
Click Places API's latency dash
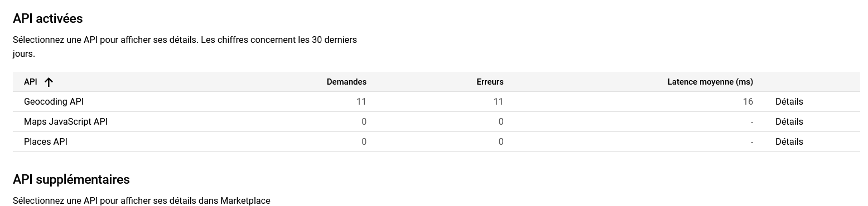(x=752, y=142)
